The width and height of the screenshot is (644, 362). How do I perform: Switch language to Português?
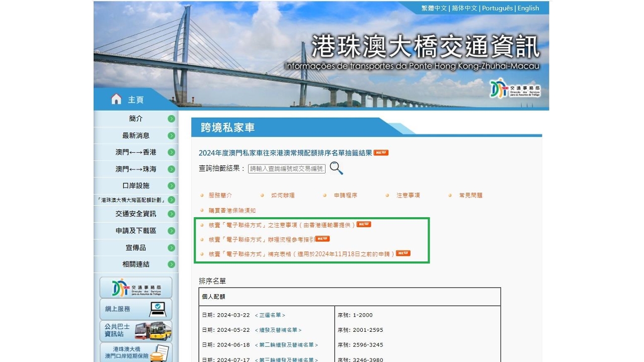(498, 8)
